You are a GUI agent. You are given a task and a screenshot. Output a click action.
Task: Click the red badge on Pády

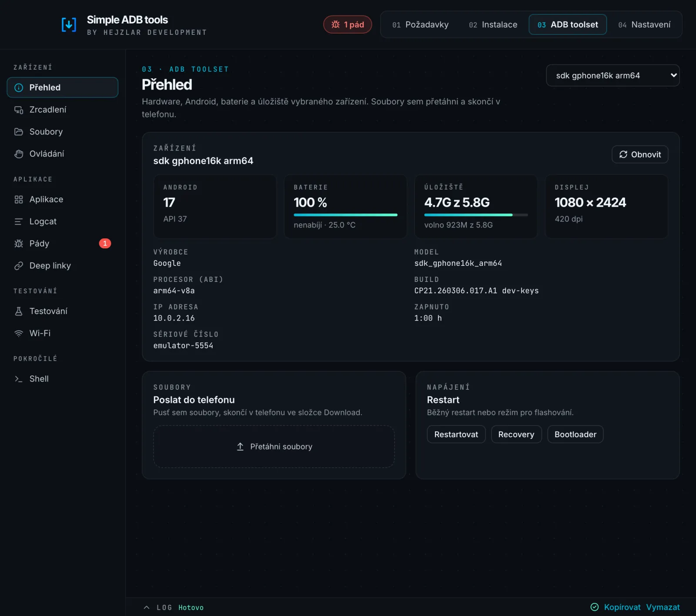tap(105, 244)
